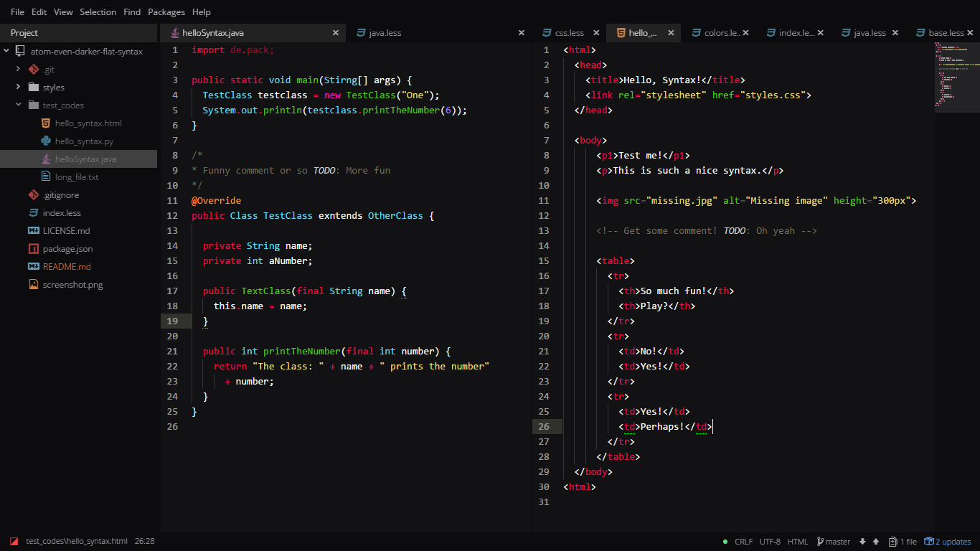Switch to the css.less tab
980x551 pixels.
569,32
